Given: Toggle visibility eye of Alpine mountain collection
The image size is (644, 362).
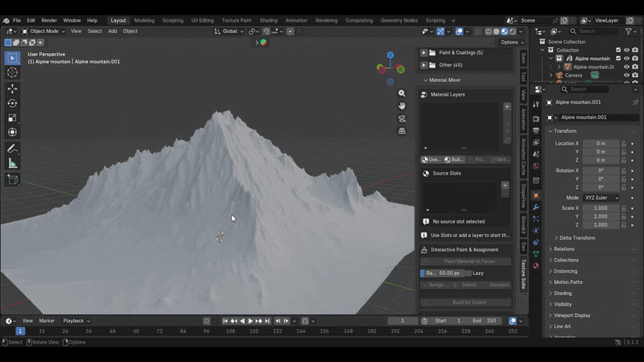Looking at the screenshot, I should pyautogui.click(x=626, y=58).
